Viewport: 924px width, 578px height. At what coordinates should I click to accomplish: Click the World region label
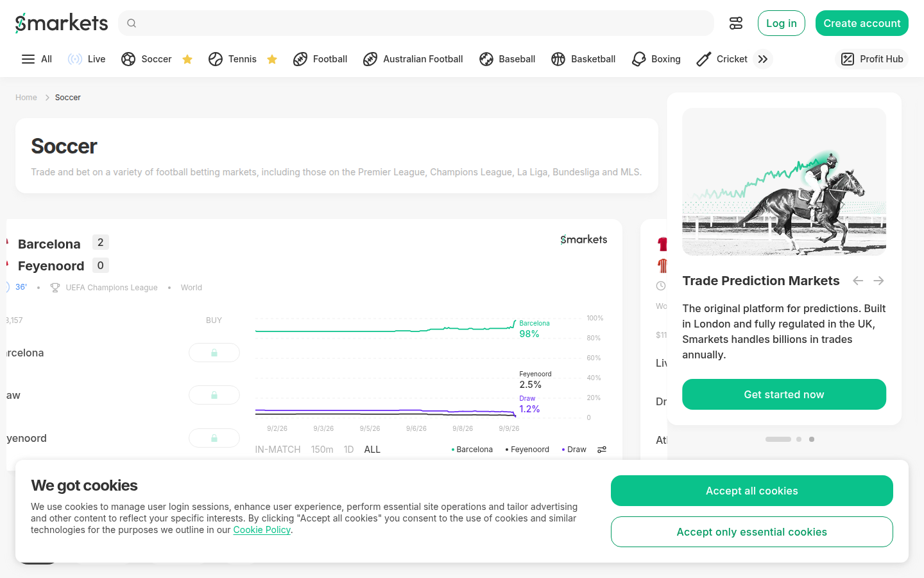[191, 288]
